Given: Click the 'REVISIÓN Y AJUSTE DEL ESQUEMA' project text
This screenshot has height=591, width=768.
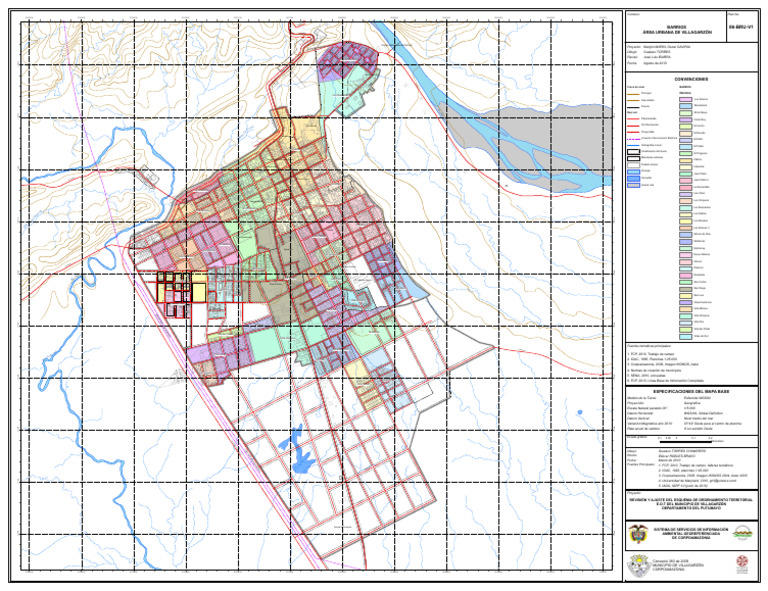Looking at the screenshot, I should tap(691, 500).
